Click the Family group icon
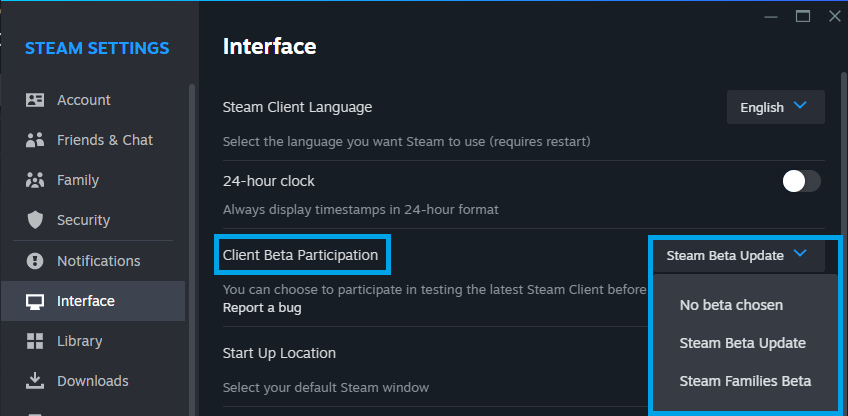This screenshot has width=848, height=416. pyautogui.click(x=35, y=180)
